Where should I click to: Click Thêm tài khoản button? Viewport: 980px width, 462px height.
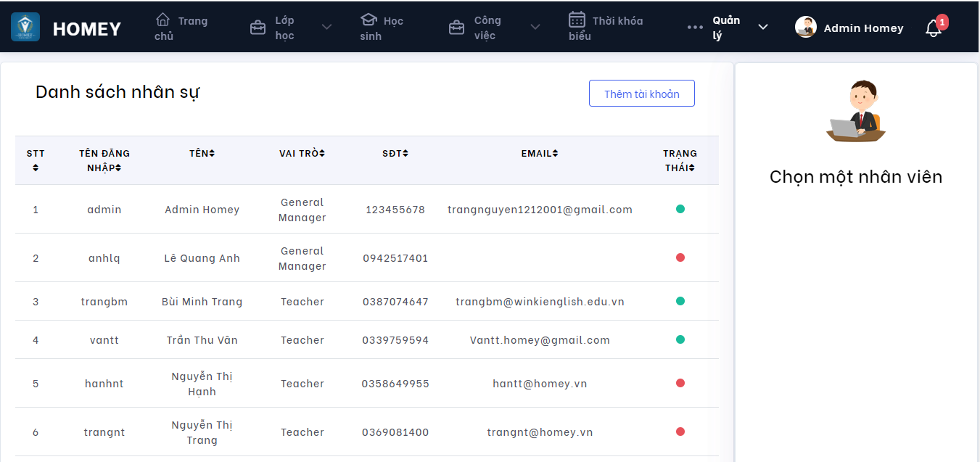point(641,94)
